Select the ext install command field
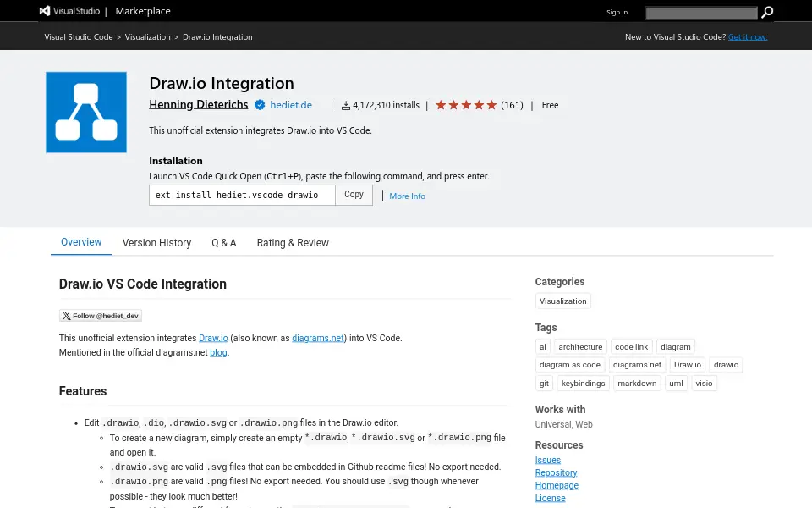Viewport: 812px width, 508px height. pyautogui.click(x=242, y=195)
